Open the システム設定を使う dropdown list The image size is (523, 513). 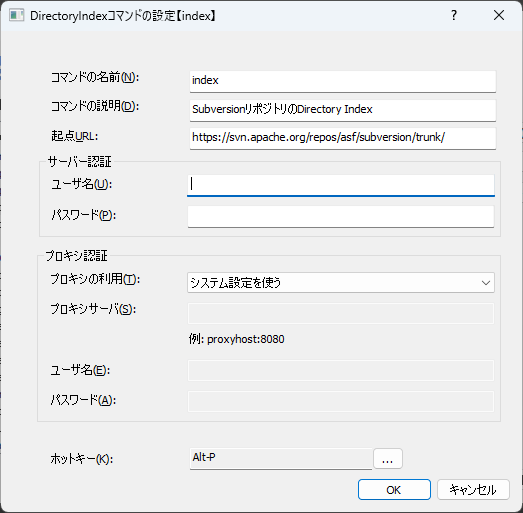341,283
